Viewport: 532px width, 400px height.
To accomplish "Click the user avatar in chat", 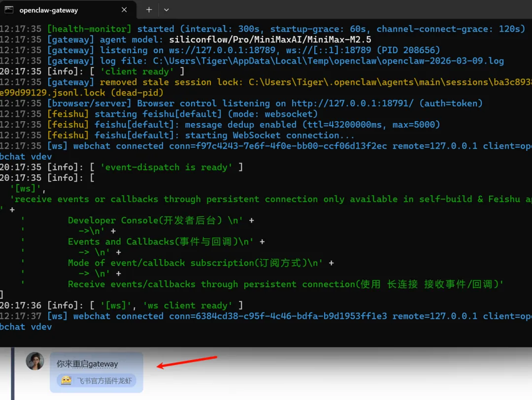I will point(35,361).
